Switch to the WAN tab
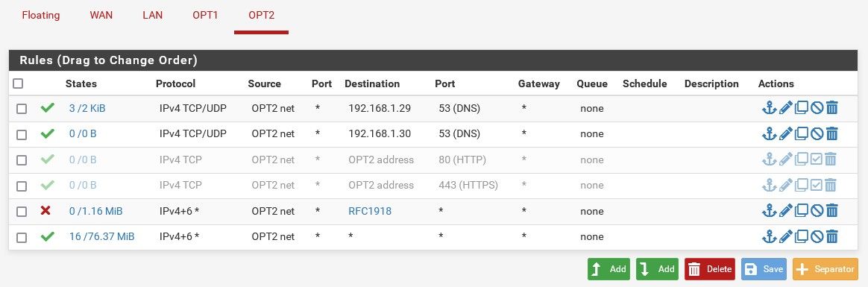Viewport: 868px width, 287px height. click(101, 15)
